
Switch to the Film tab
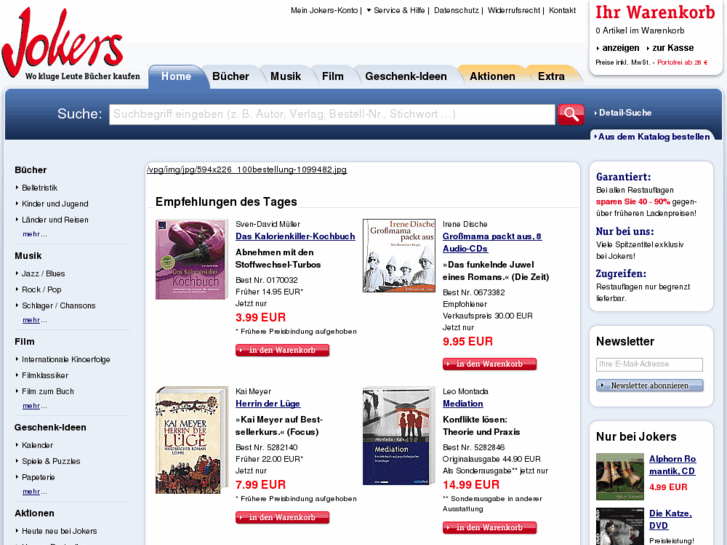[x=333, y=77]
